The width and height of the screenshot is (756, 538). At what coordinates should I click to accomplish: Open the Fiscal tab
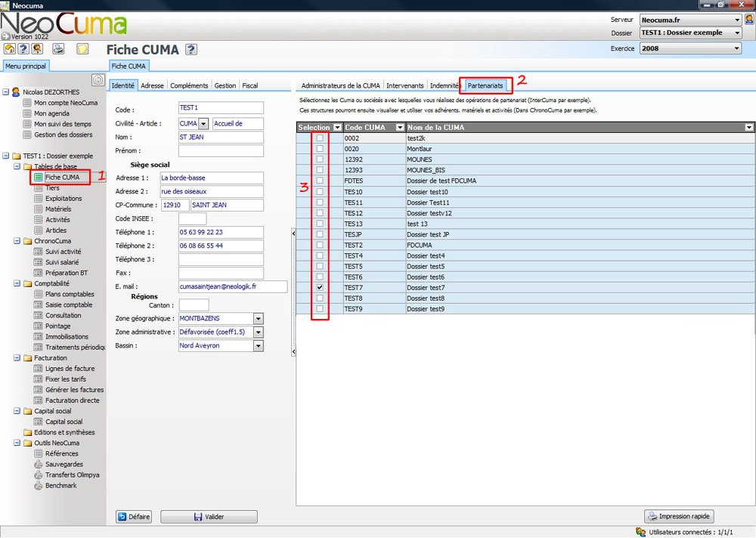click(x=249, y=85)
